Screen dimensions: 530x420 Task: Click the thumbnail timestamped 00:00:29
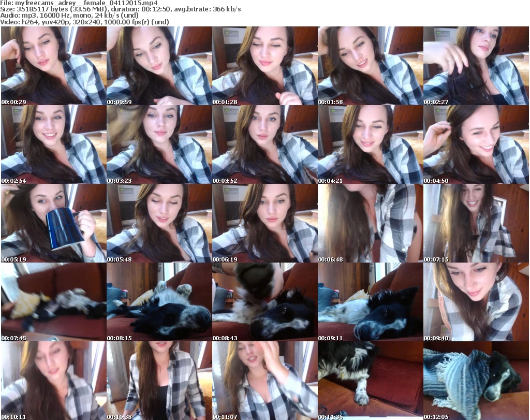(53, 66)
